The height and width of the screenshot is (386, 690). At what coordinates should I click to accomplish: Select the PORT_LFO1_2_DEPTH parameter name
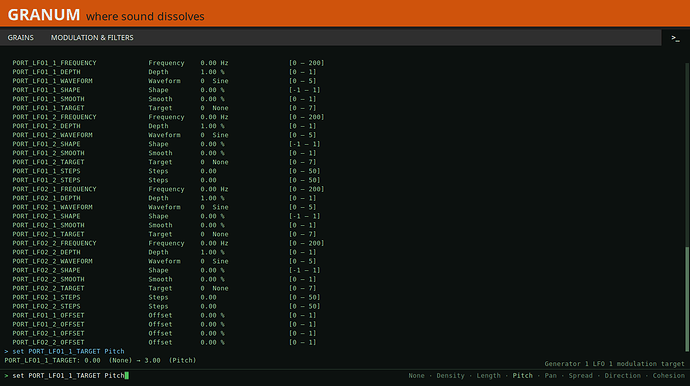click(x=46, y=126)
